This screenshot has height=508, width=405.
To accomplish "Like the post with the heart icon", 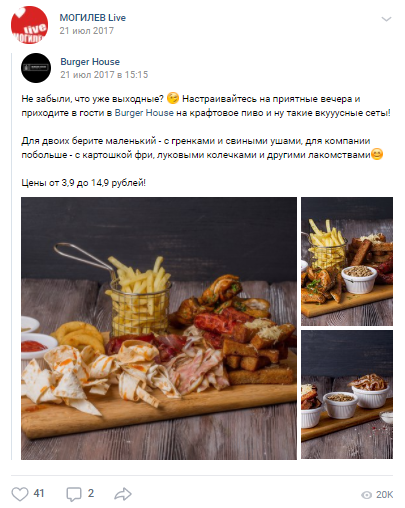I will (x=20, y=494).
